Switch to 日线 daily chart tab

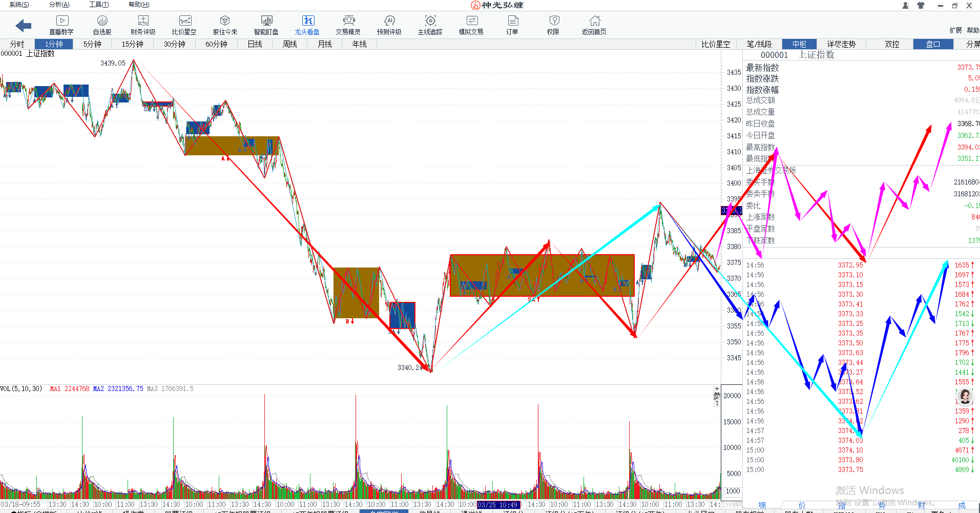255,44
